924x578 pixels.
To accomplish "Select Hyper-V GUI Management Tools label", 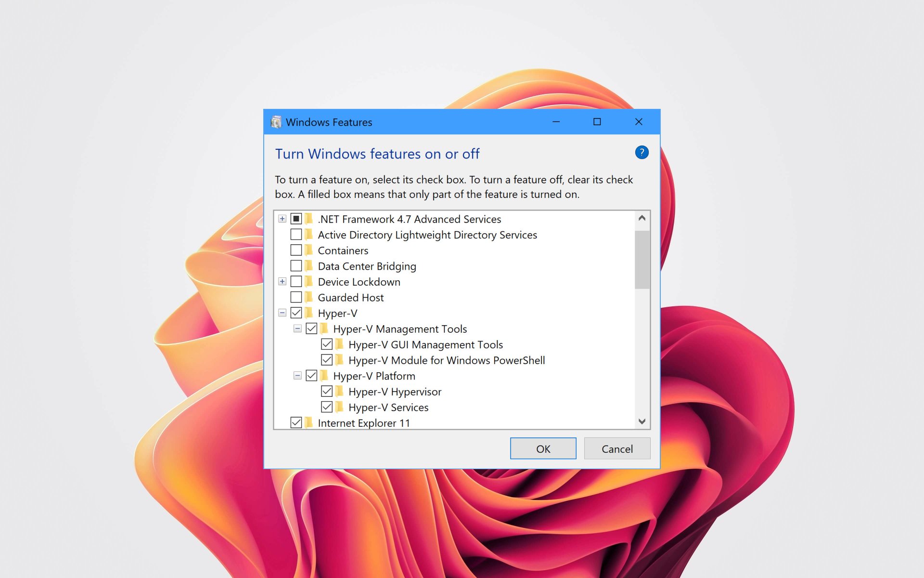I will click(x=425, y=345).
